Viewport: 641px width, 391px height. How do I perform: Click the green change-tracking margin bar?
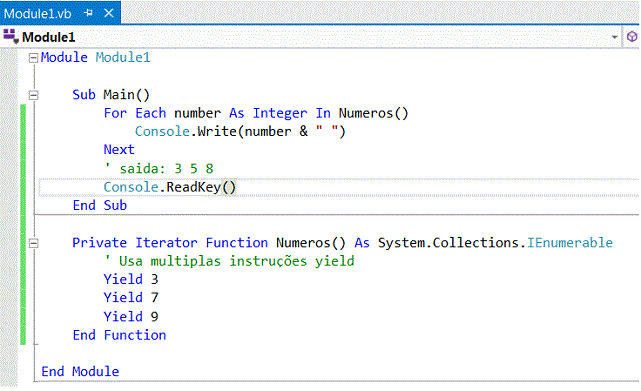pyautogui.click(x=23, y=224)
